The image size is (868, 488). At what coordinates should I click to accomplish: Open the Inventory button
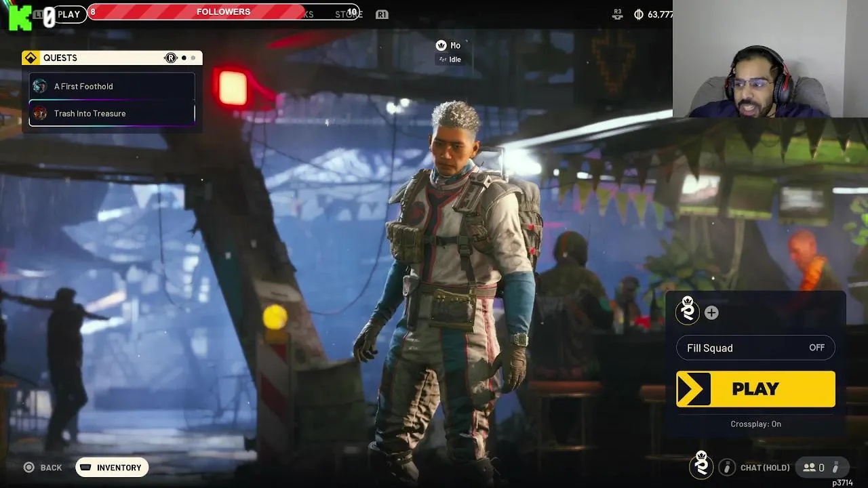(x=112, y=467)
